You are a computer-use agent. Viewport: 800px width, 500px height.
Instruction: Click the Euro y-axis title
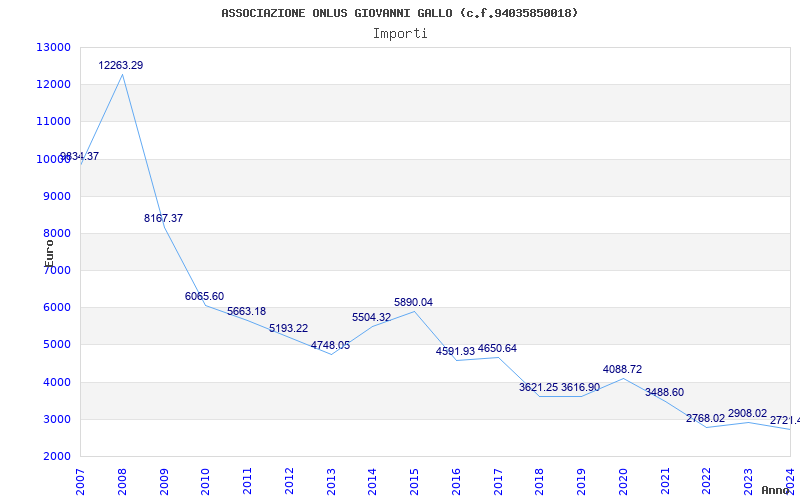click(x=49, y=254)
